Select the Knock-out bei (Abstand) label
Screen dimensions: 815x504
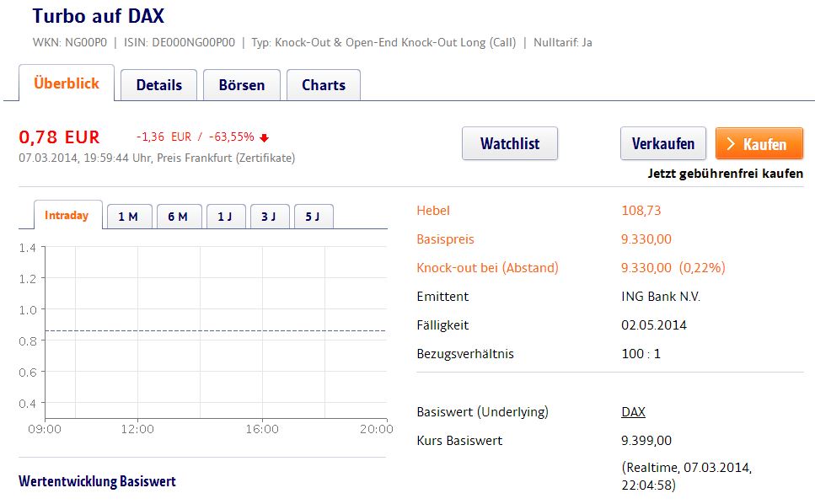point(486,267)
